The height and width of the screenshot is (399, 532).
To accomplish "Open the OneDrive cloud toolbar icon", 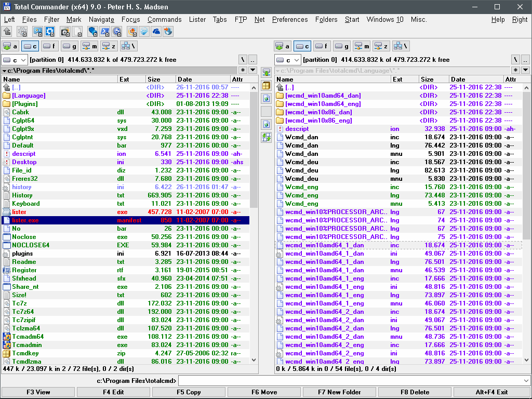I will click(x=156, y=32).
